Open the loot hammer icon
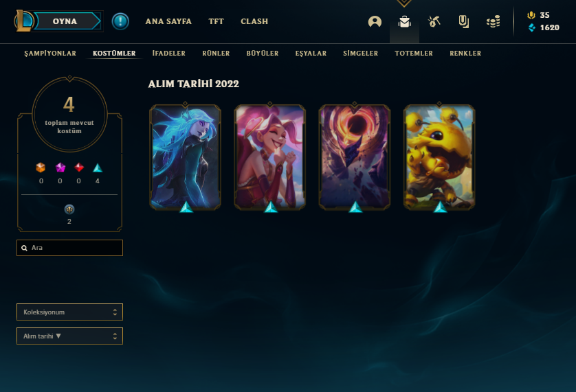The width and height of the screenshot is (576, 392). tap(434, 22)
